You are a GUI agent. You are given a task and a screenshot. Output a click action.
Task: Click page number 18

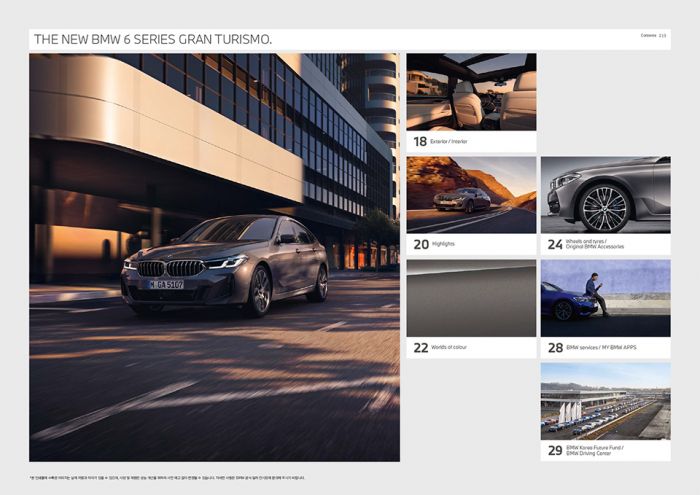[420, 141]
